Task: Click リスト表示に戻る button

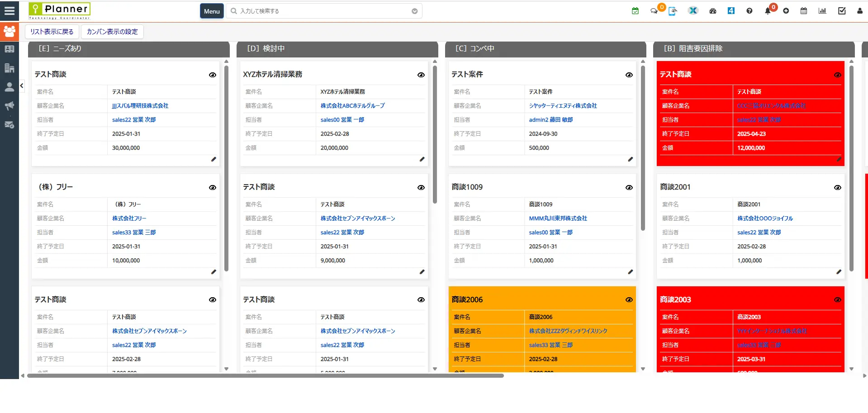Action: [x=52, y=32]
